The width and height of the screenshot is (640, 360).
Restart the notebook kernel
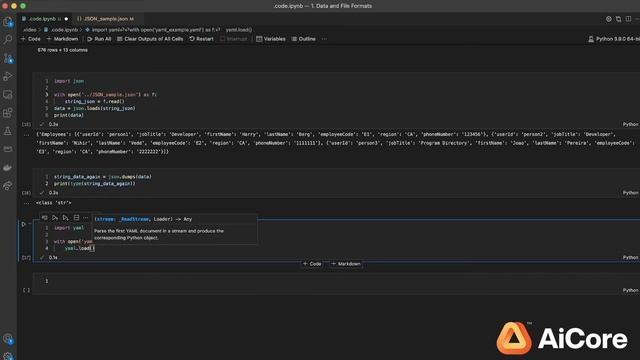click(201, 39)
